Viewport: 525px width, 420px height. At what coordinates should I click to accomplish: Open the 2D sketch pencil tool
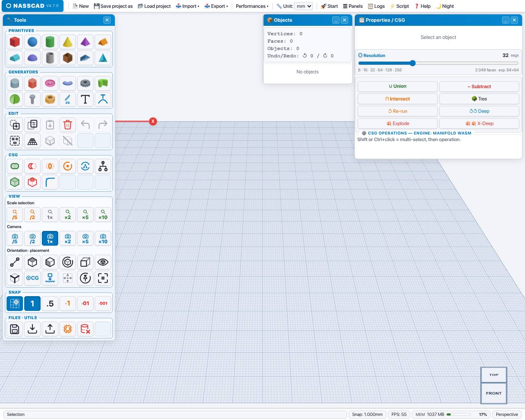[x=68, y=99]
